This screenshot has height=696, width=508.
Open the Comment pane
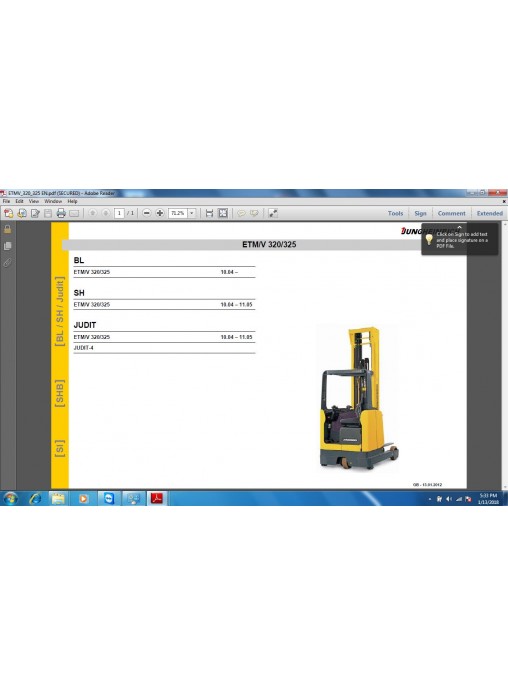[x=452, y=214]
